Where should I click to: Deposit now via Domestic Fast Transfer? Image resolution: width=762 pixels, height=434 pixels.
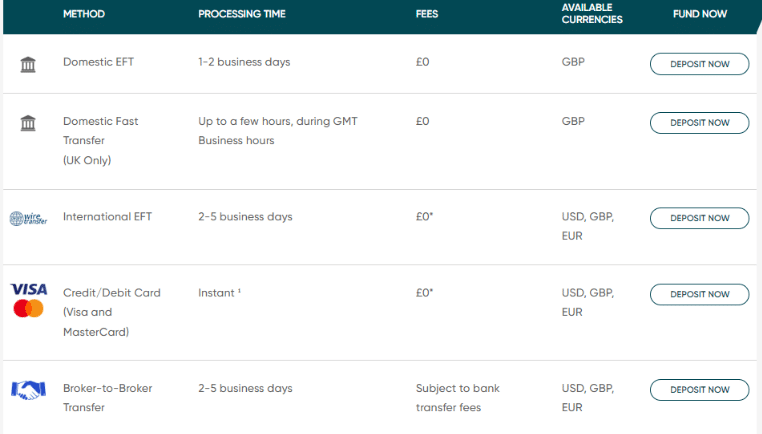point(699,123)
